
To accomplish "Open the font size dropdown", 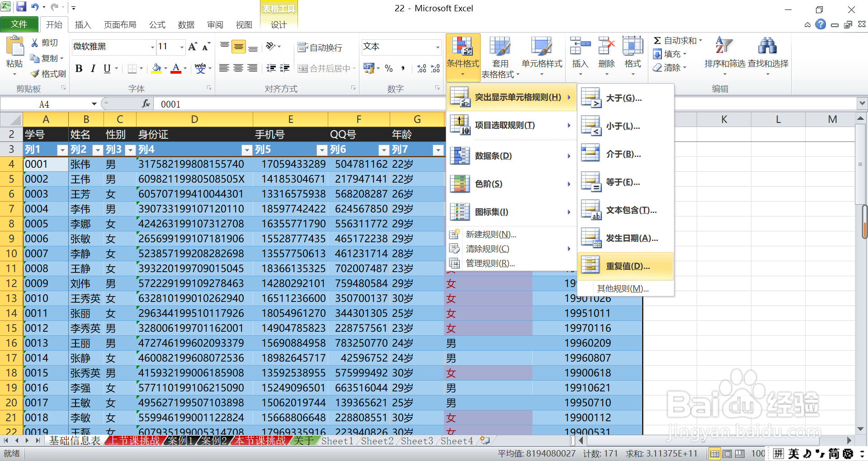I will 182,47.
